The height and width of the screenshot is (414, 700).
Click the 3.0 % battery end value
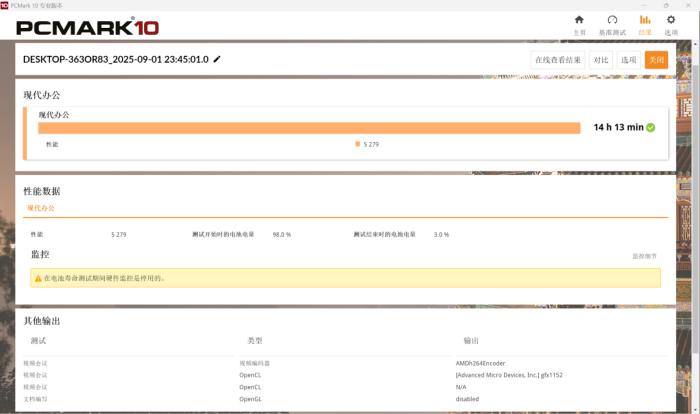[x=441, y=234]
